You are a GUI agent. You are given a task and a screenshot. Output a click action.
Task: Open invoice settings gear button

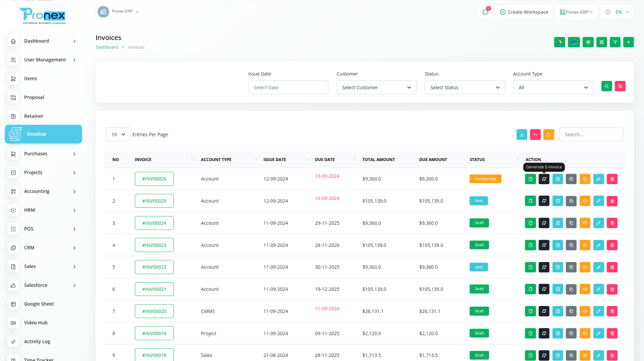click(x=588, y=42)
